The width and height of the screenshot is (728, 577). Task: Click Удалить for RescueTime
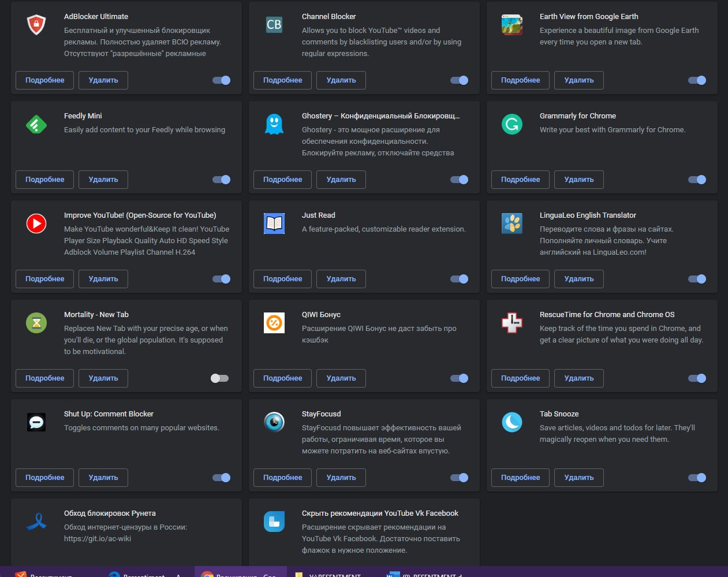click(x=579, y=378)
